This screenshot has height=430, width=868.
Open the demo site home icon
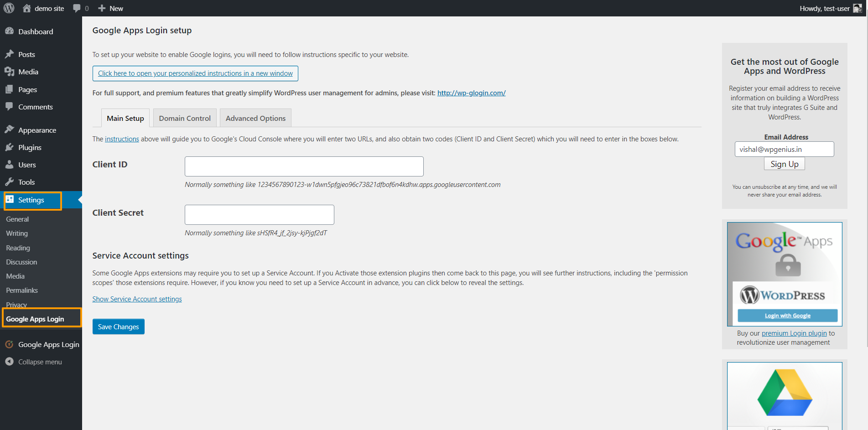point(27,8)
